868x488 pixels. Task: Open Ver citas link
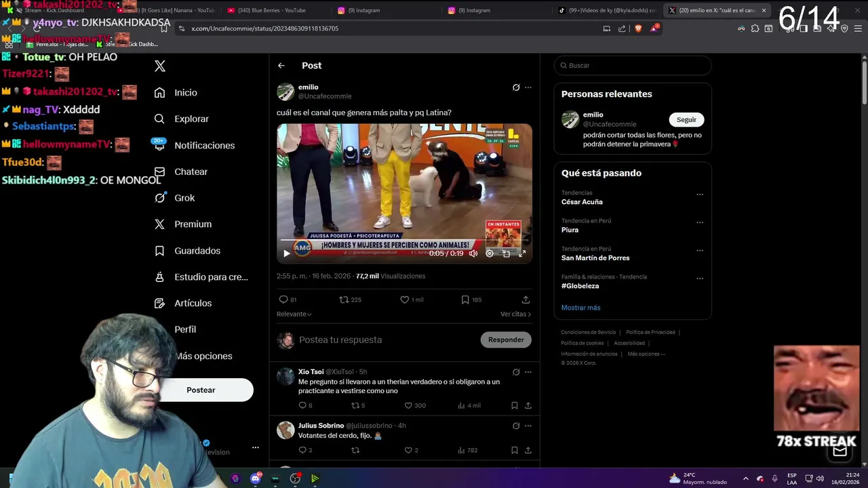515,314
